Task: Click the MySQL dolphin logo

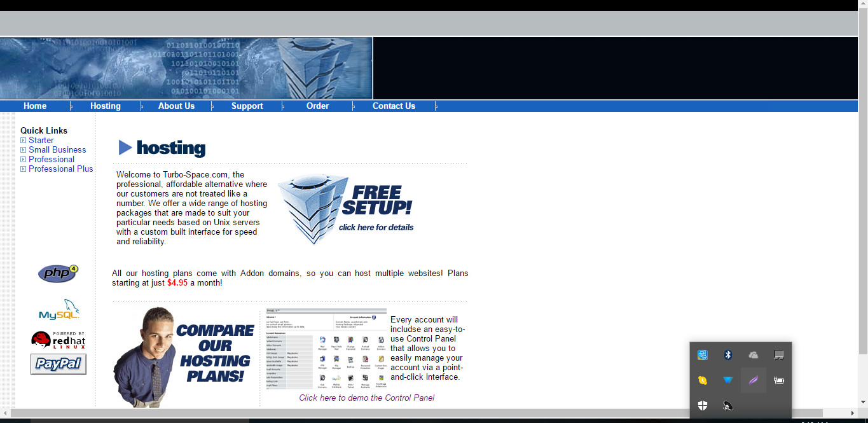Action: point(59,310)
